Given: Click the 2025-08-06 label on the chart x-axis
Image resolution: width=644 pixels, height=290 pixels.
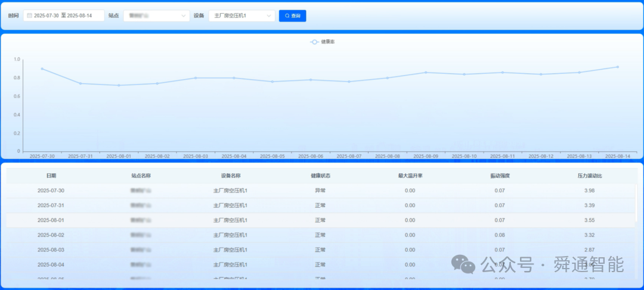Looking at the screenshot, I should pos(311,156).
